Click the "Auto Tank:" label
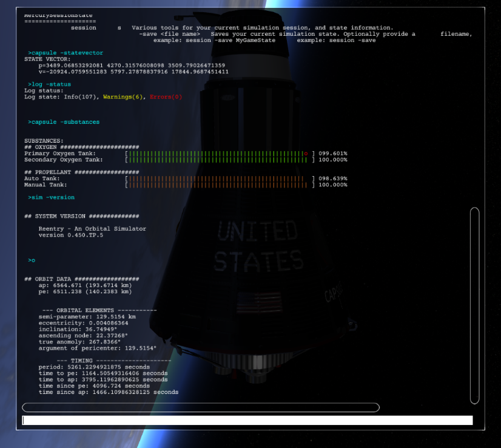This screenshot has height=448, width=501. (x=42, y=178)
